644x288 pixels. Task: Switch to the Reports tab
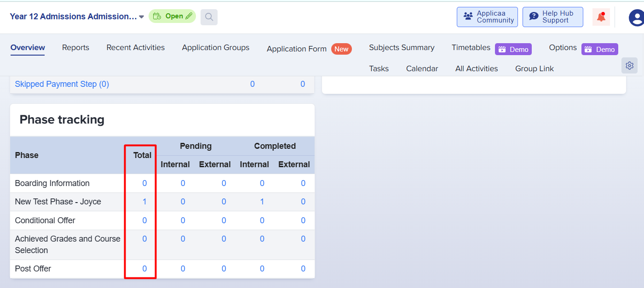[75, 48]
